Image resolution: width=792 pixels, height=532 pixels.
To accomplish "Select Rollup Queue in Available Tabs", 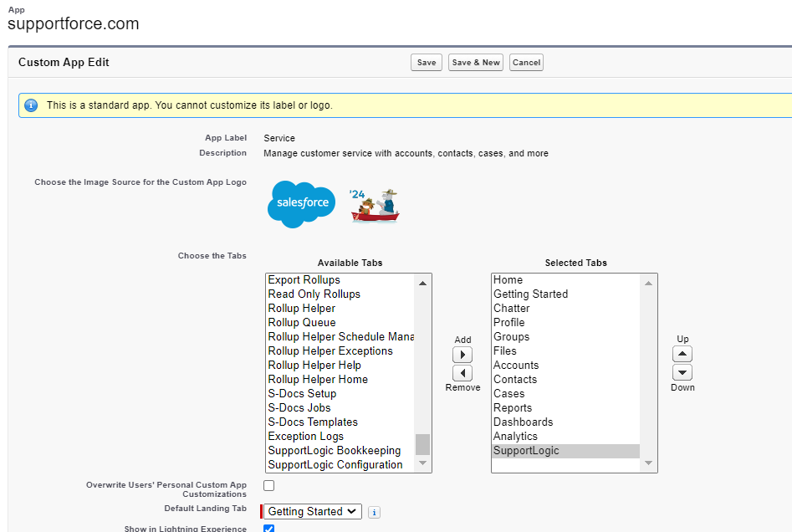I will pos(340,322).
